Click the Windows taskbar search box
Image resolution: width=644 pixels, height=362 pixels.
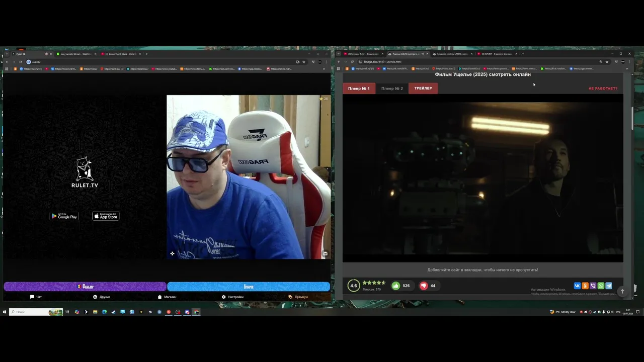click(x=36, y=312)
